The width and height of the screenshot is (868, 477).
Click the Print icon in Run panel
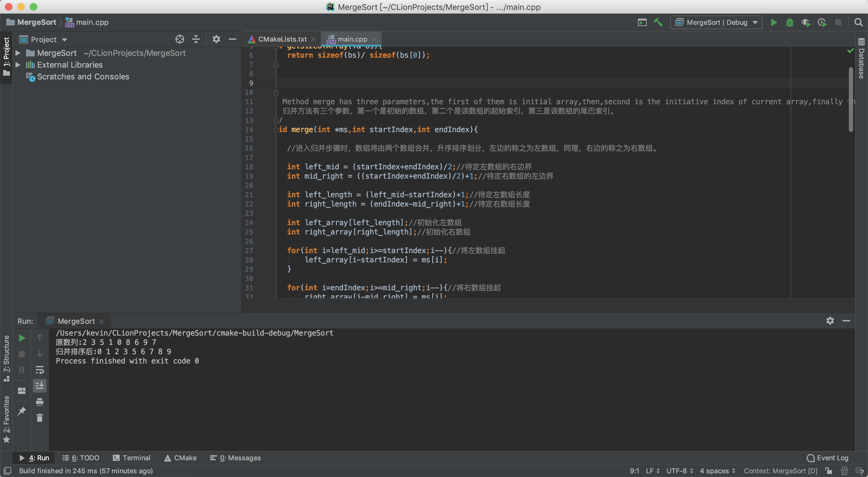coord(39,402)
